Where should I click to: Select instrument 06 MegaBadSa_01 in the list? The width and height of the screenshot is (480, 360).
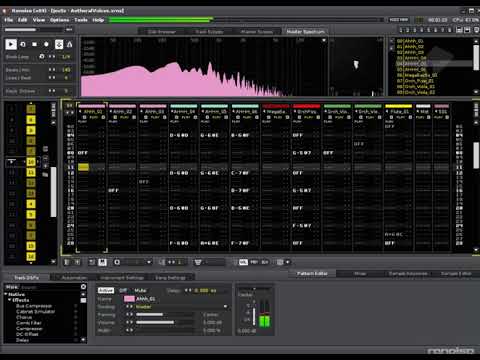pos(417,75)
